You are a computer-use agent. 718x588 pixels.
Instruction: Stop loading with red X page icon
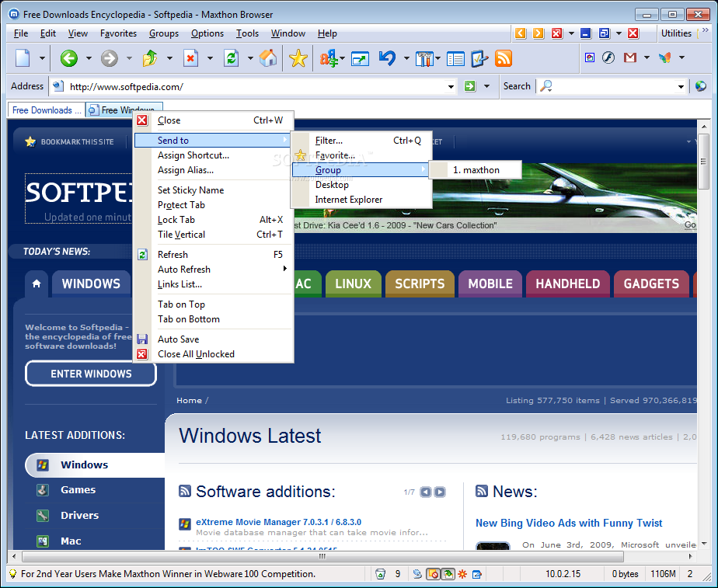(191, 58)
